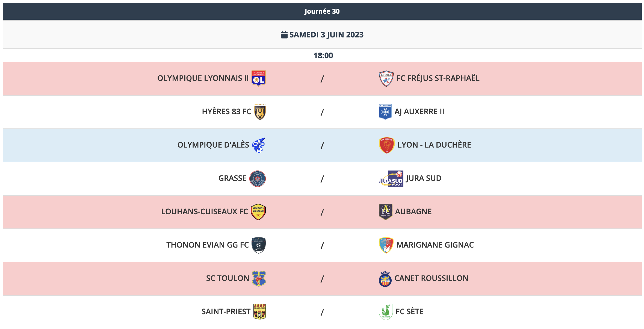Open the Marignane Gignac club crest
This screenshot has height=329, width=644.
click(386, 245)
